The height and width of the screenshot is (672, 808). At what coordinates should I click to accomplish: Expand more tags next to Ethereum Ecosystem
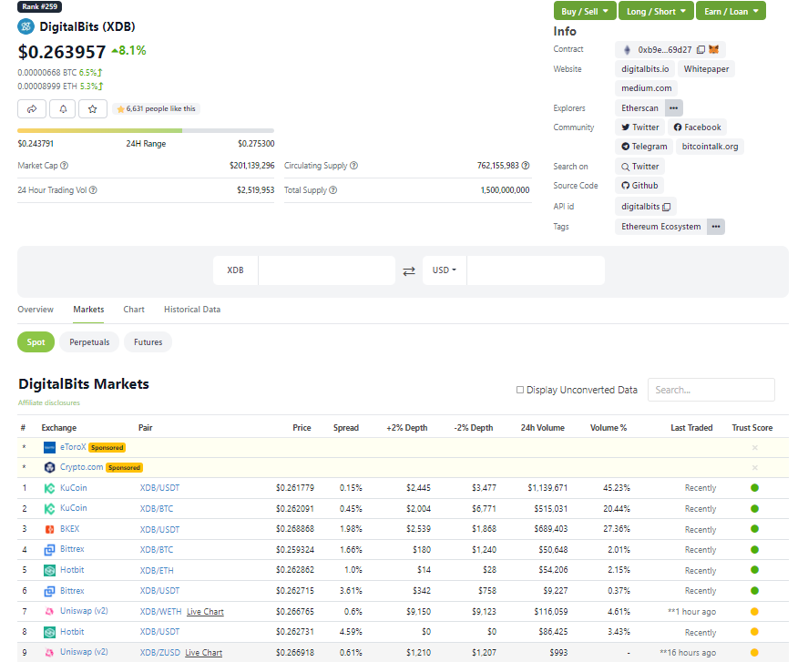716,227
